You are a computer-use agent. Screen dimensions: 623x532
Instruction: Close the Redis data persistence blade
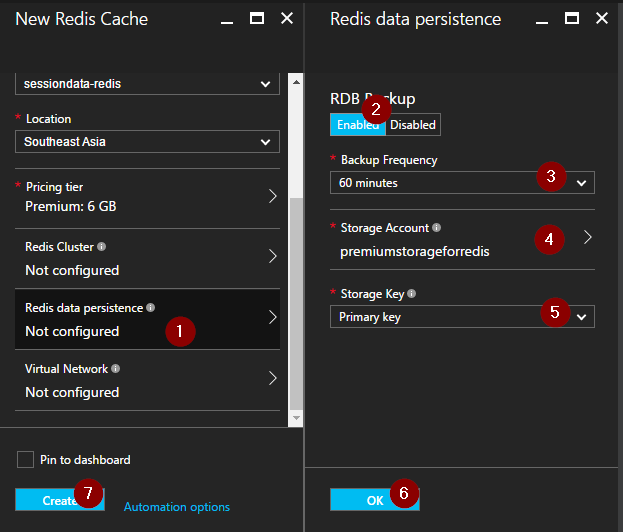tap(601, 18)
